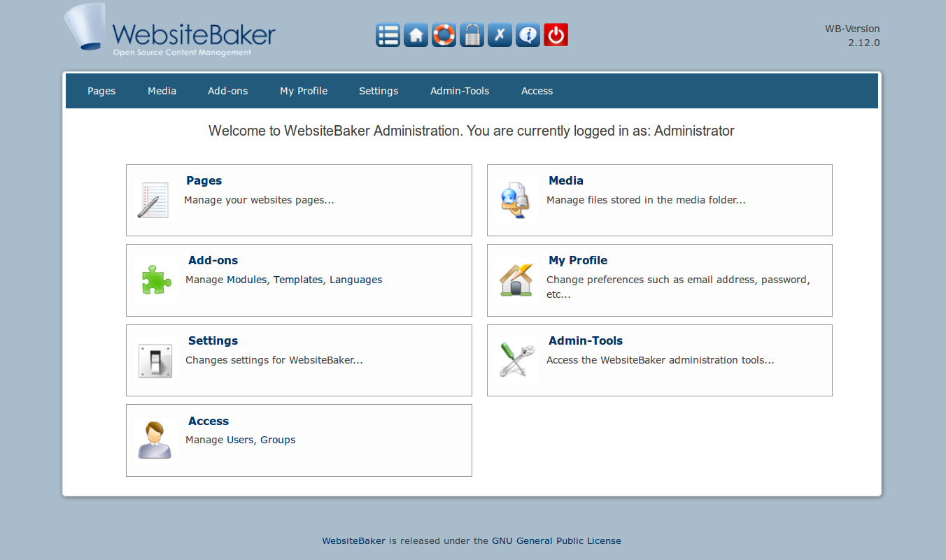This screenshot has width=946, height=560.
Task: Click the Home house icon in toolbar
Action: coord(416,35)
